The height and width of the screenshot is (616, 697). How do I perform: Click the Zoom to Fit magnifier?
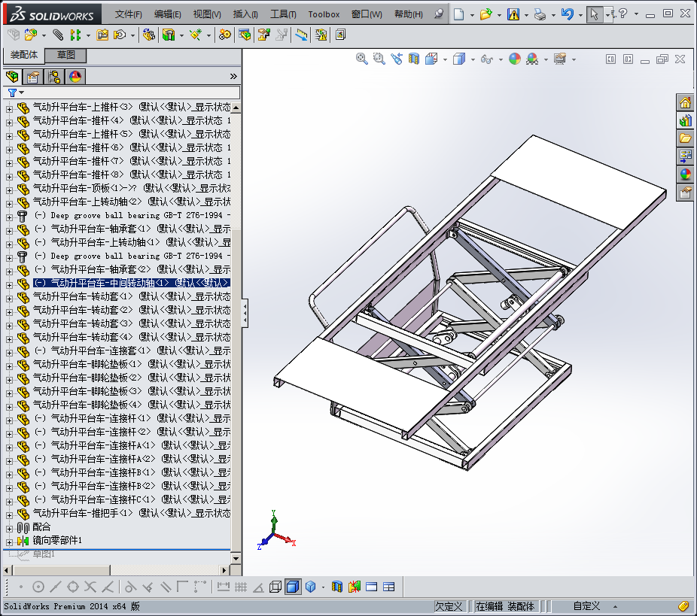click(362, 59)
